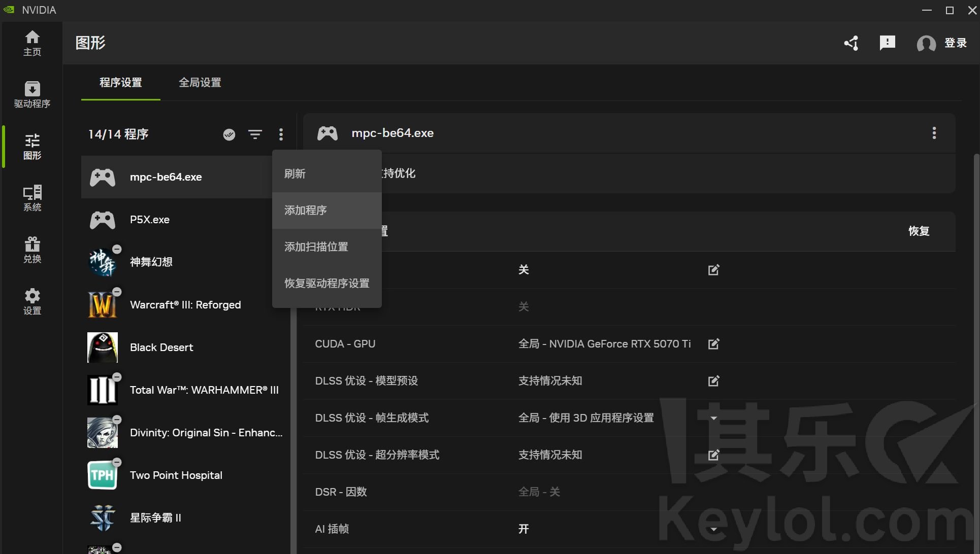
Task: Open the 系统 system sidebar icon
Action: tap(32, 198)
